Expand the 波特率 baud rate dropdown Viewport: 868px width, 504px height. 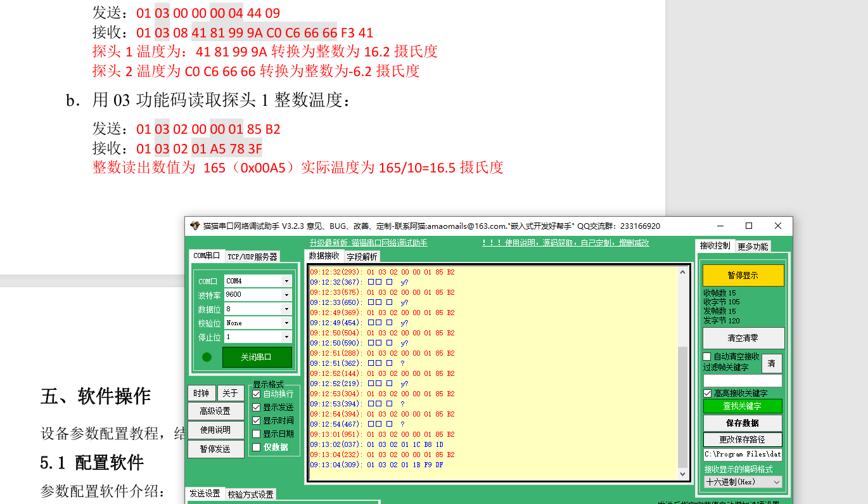286,295
